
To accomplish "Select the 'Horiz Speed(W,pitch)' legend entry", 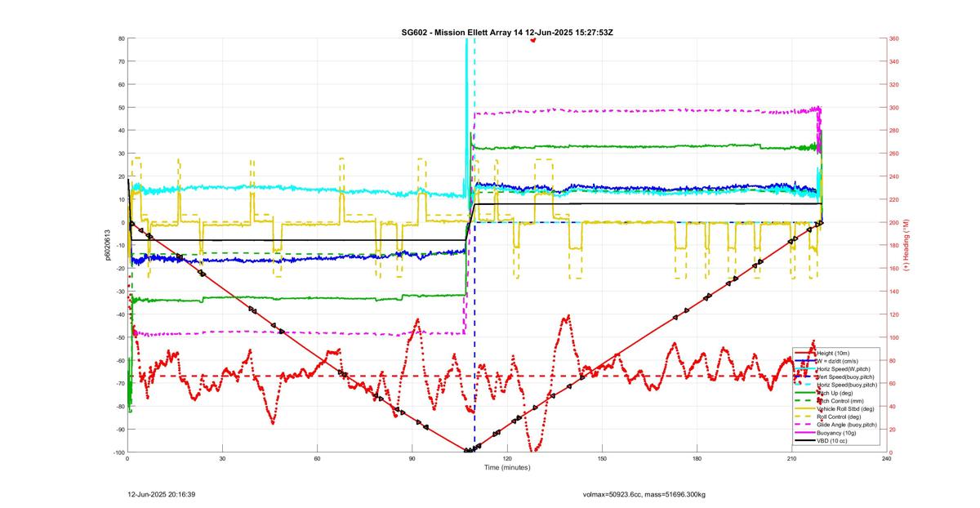I will [x=844, y=369].
